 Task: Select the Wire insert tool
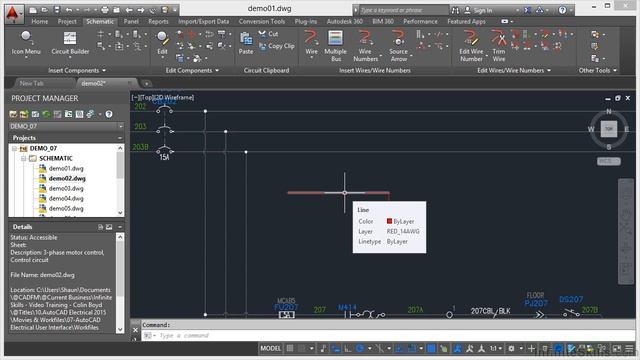click(311, 44)
